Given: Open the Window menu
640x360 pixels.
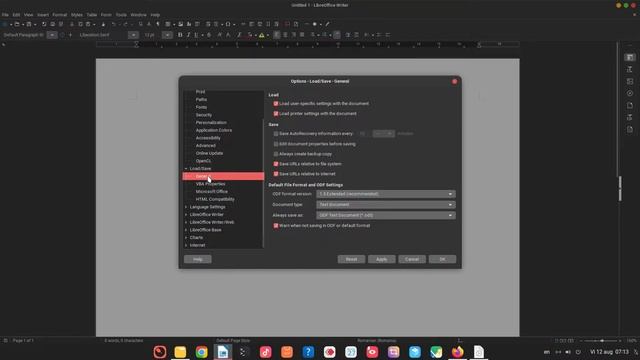Looking at the screenshot, I should tap(138, 15).
